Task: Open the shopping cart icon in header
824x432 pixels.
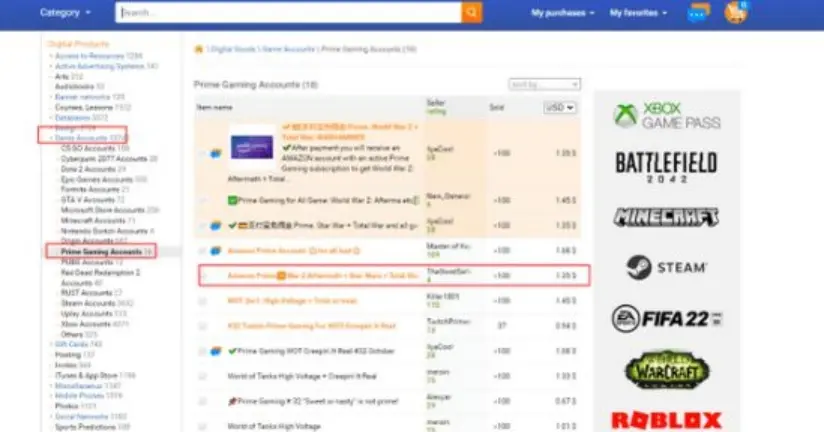Action: pos(735,13)
